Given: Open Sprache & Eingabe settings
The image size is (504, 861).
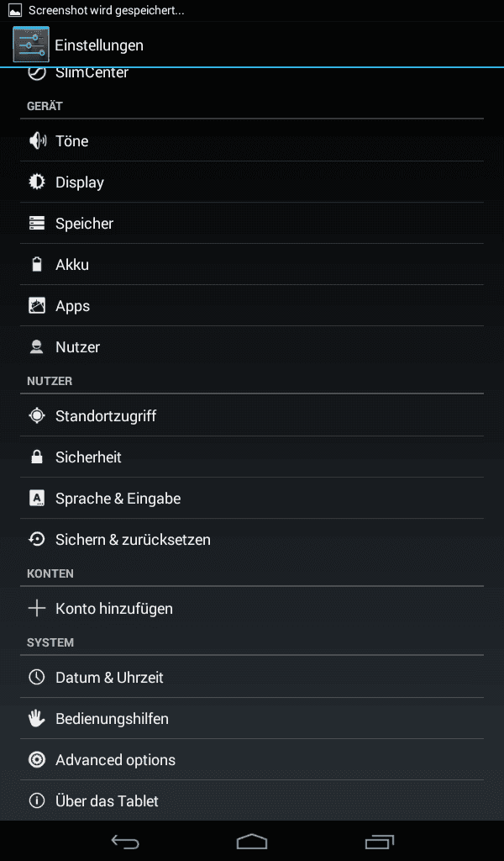Looking at the screenshot, I should (x=252, y=498).
